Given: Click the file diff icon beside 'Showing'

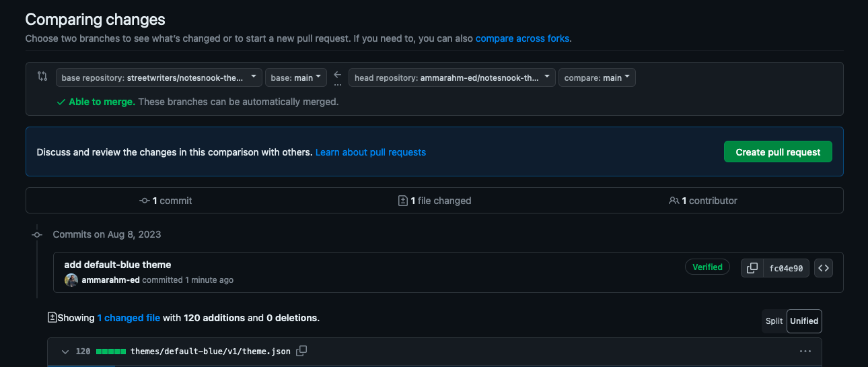Looking at the screenshot, I should (x=52, y=317).
